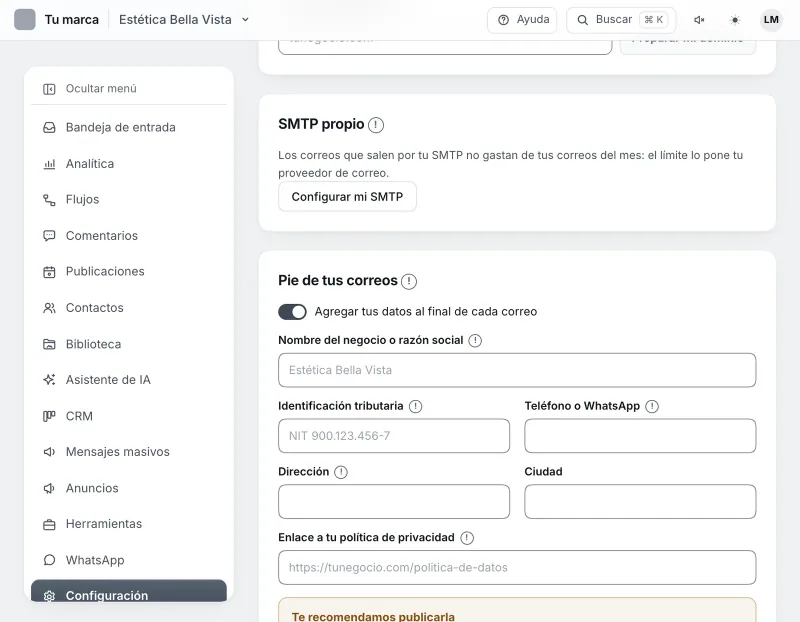Open the Estética Bella Vista workspace dropdown
Image resolution: width=800 pixels, height=622 pixels.
click(x=184, y=20)
